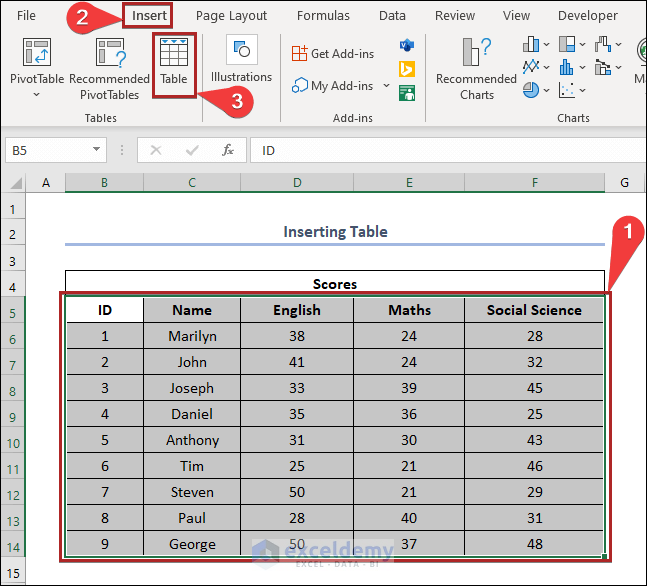The width and height of the screenshot is (647, 586).
Task: Insert Statistic Chart icon
Action: pos(567,67)
